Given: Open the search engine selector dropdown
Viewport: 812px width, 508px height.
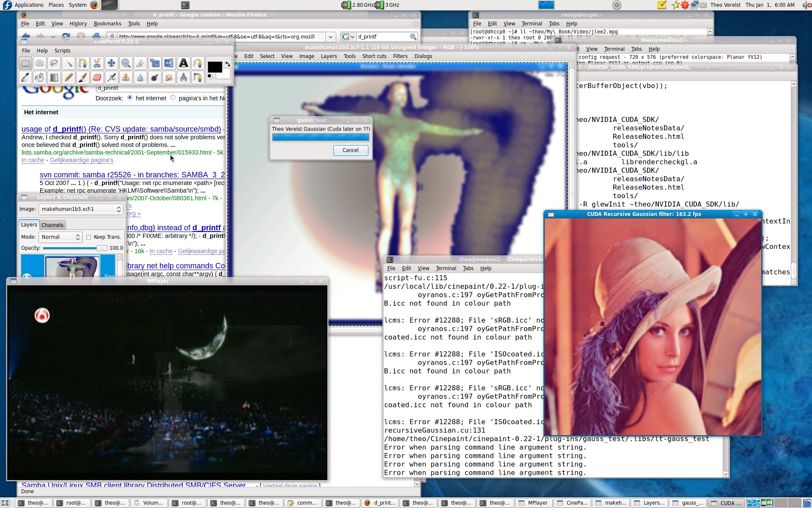Looking at the screenshot, I should [348, 37].
